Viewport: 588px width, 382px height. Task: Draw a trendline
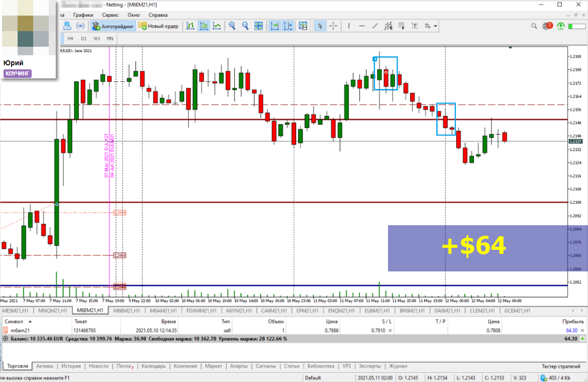(375, 26)
